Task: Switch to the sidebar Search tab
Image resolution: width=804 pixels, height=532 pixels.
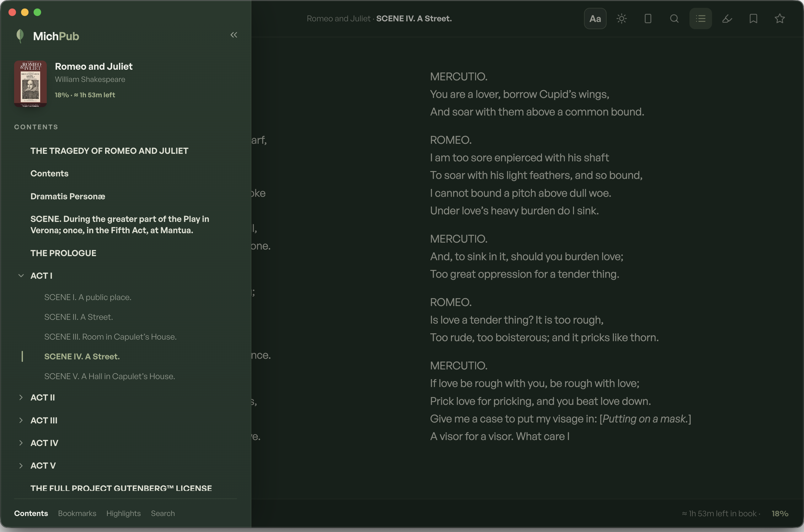Action: coord(163,514)
